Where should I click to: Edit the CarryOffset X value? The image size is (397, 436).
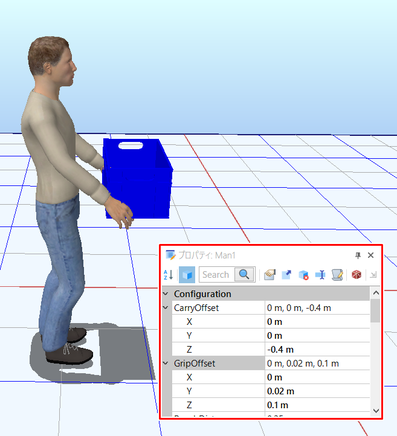tap(317, 322)
